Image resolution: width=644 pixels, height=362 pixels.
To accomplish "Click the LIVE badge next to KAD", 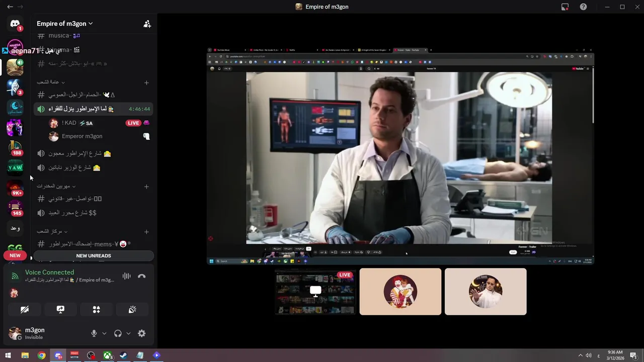I will tap(133, 123).
